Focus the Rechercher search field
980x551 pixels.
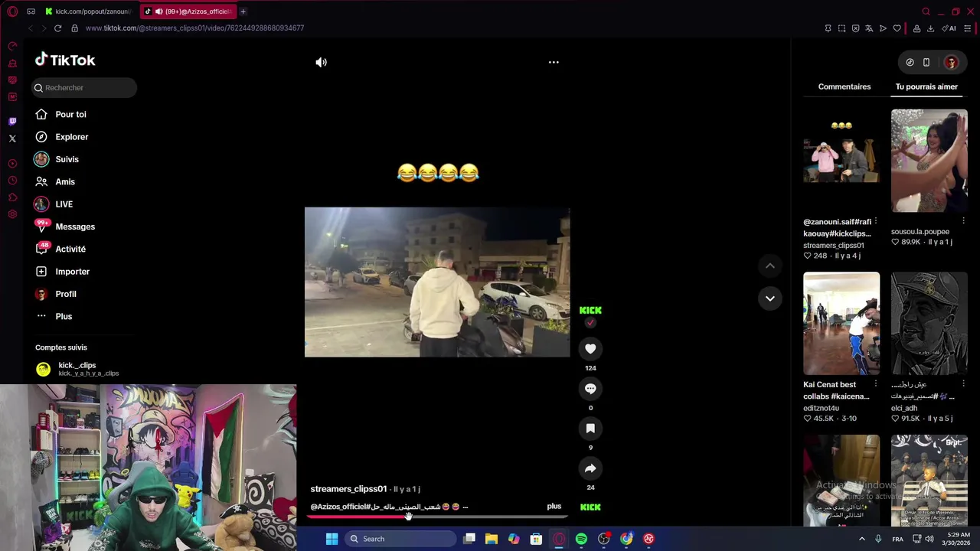click(x=84, y=87)
